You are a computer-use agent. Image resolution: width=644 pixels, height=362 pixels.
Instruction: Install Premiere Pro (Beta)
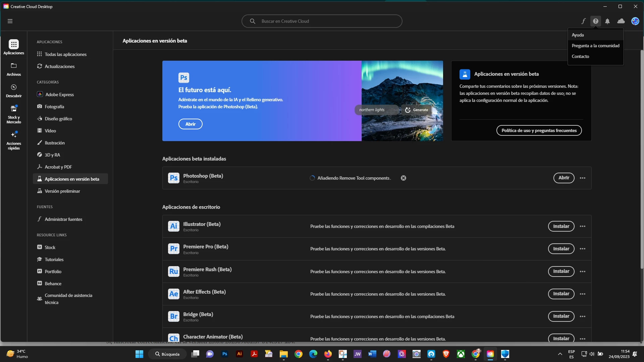pos(561,249)
